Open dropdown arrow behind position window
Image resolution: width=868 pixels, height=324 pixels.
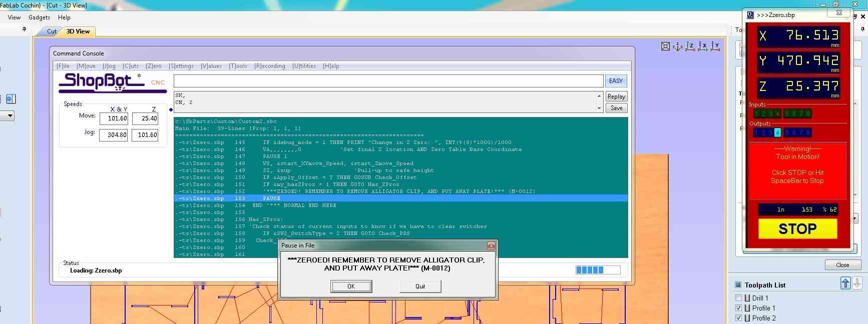point(855,218)
